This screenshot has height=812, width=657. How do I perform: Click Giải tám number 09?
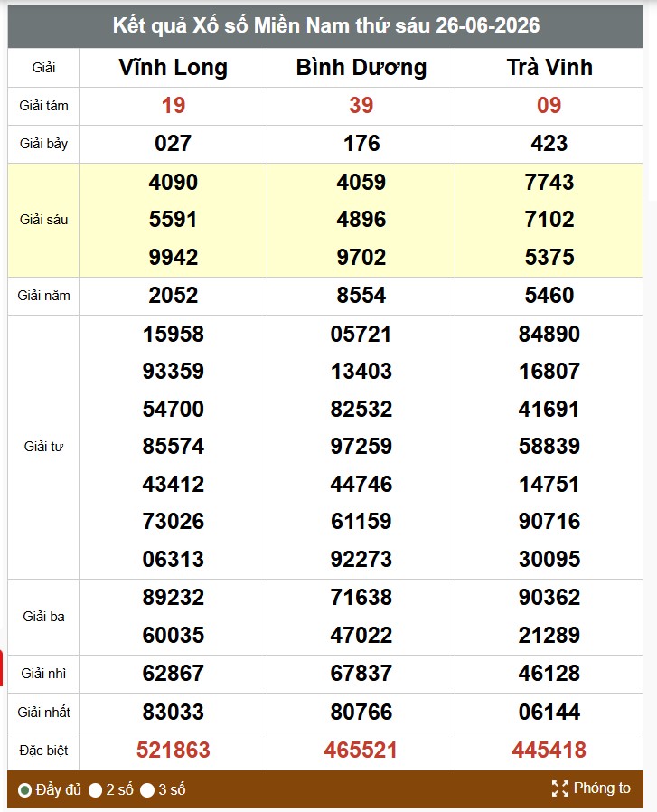pos(549,106)
